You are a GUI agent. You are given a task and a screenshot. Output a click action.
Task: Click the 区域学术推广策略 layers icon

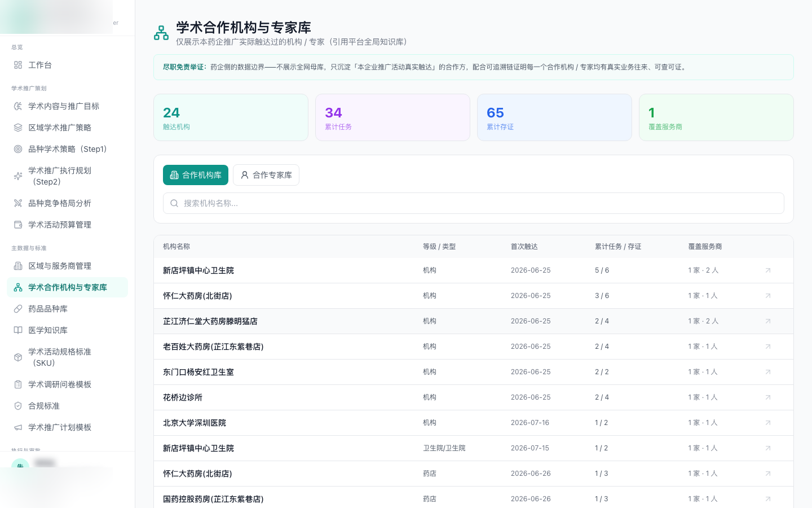click(x=18, y=128)
